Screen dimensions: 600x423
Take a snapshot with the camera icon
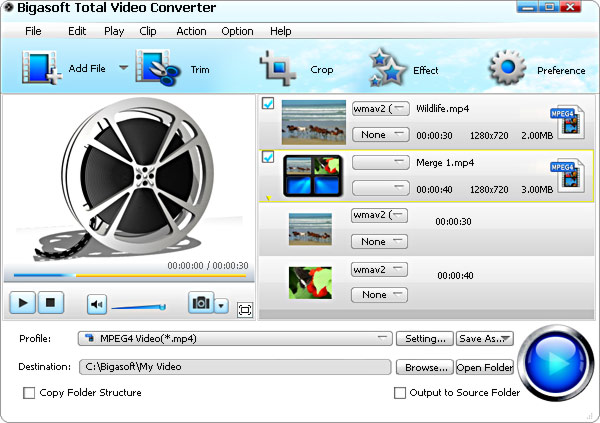tap(200, 304)
